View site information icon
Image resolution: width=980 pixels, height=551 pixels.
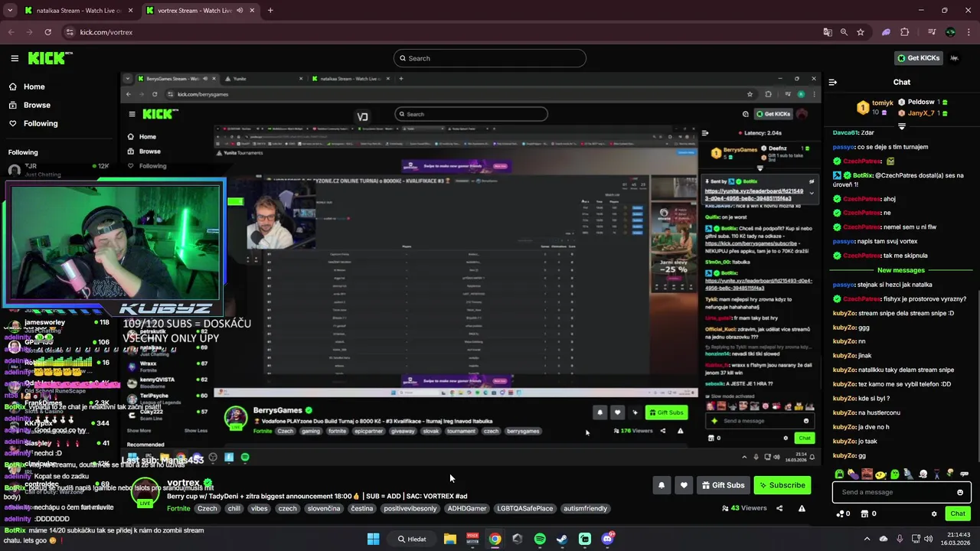pyautogui.click(x=70, y=32)
